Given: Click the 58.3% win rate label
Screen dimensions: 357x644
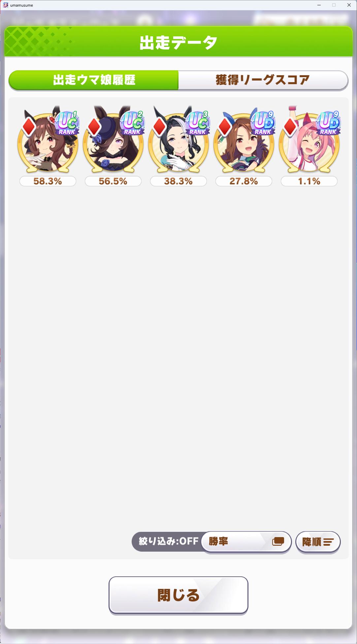Looking at the screenshot, I should coord(48,181).
